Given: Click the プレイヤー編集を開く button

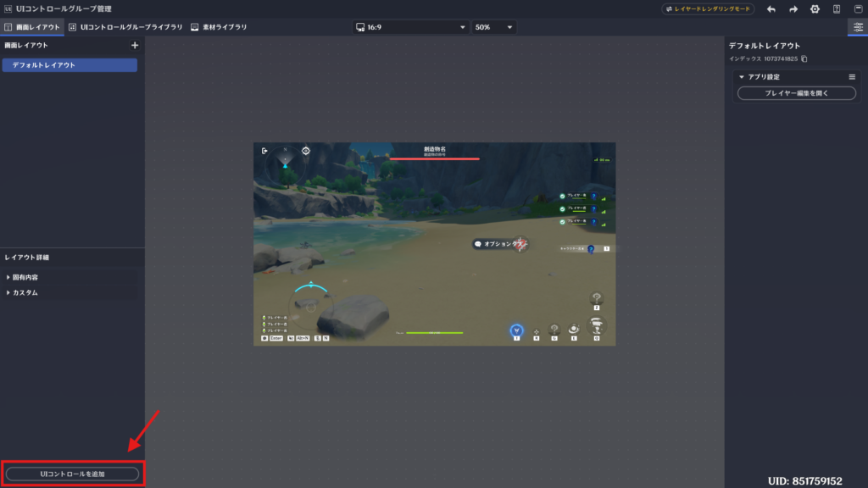Looking at the screenshot, I should click(797, 93).
